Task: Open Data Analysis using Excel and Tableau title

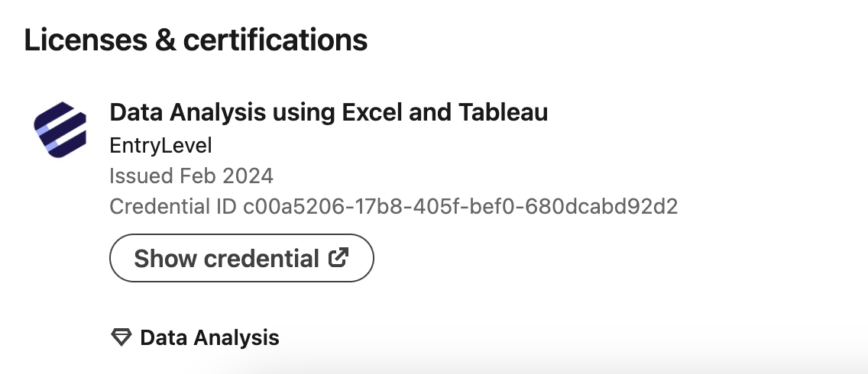Action: click(x=329, y=112)
